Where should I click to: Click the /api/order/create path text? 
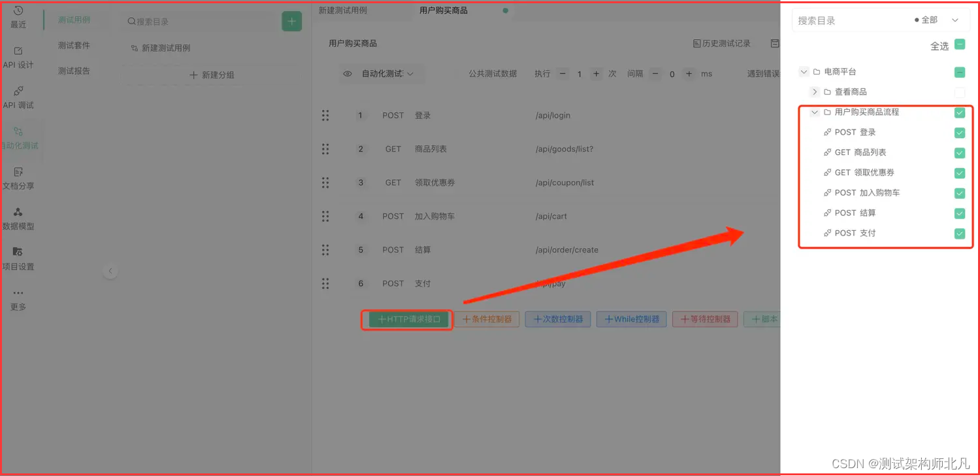pyautogui.click(x=567, y=250)
